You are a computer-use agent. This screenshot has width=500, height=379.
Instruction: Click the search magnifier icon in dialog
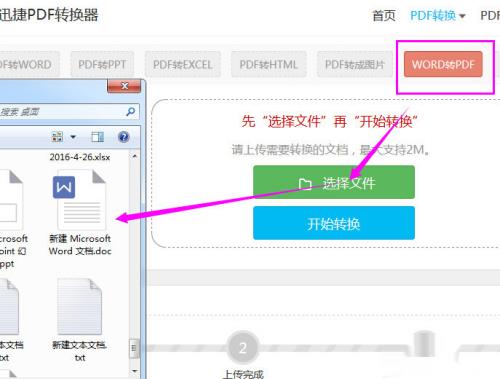[x=131, y=111]
